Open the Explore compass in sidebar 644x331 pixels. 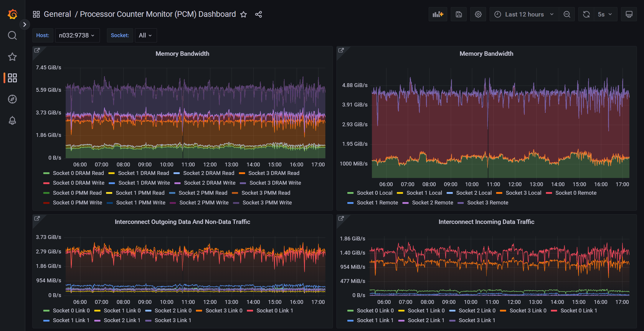(x=12, y=99)
